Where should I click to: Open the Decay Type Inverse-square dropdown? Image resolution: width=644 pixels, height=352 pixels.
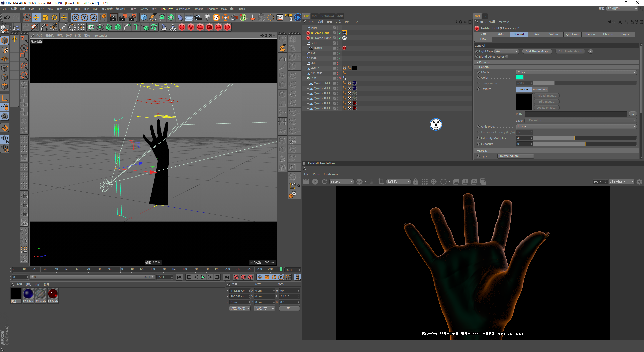tap(516, 156)
